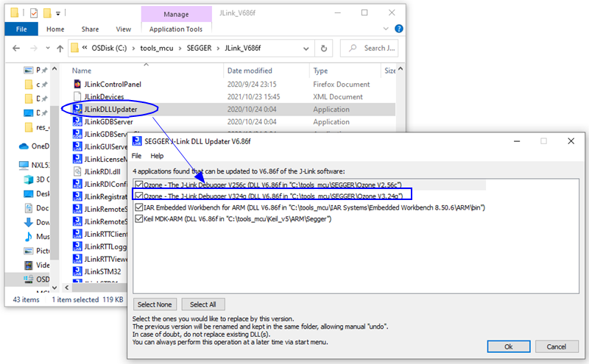The image size is (589, 364).
Task: Expand the Explorer ribbon chevron
Action: coord(386,29)
